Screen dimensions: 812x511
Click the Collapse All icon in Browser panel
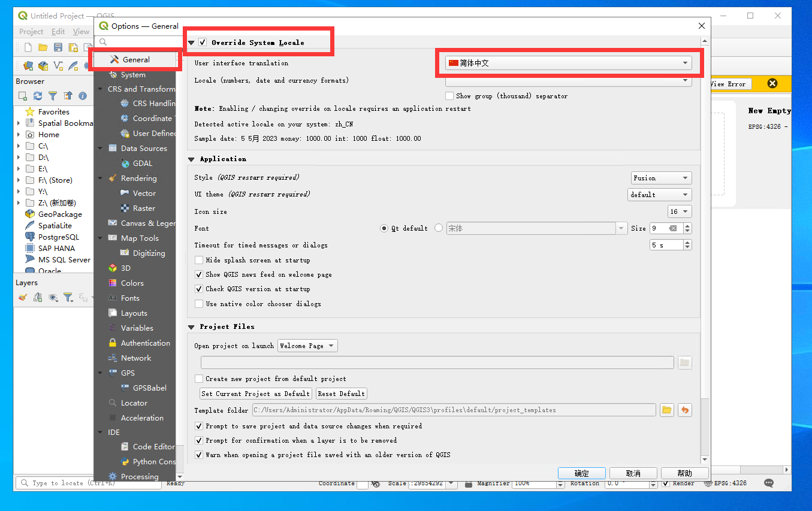pos(68,96)
